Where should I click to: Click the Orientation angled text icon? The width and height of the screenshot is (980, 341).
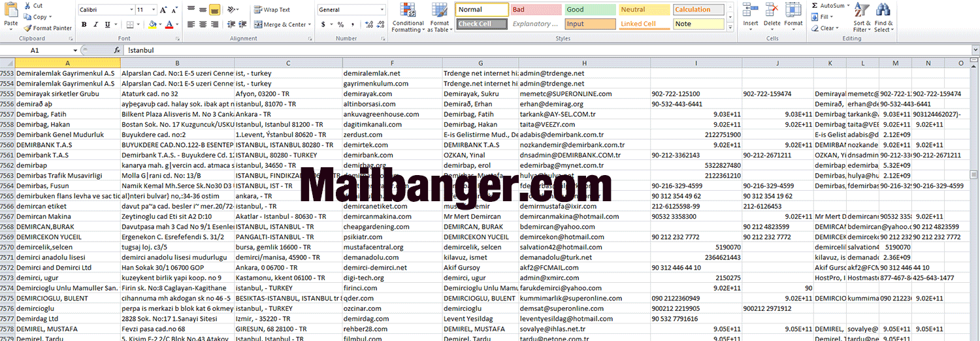(x=231, y=10)
